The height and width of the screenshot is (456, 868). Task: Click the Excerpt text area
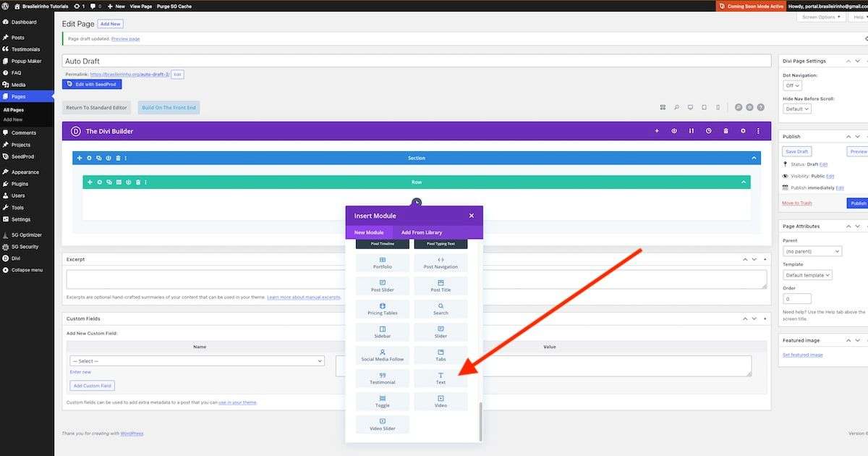click(417, 279)
